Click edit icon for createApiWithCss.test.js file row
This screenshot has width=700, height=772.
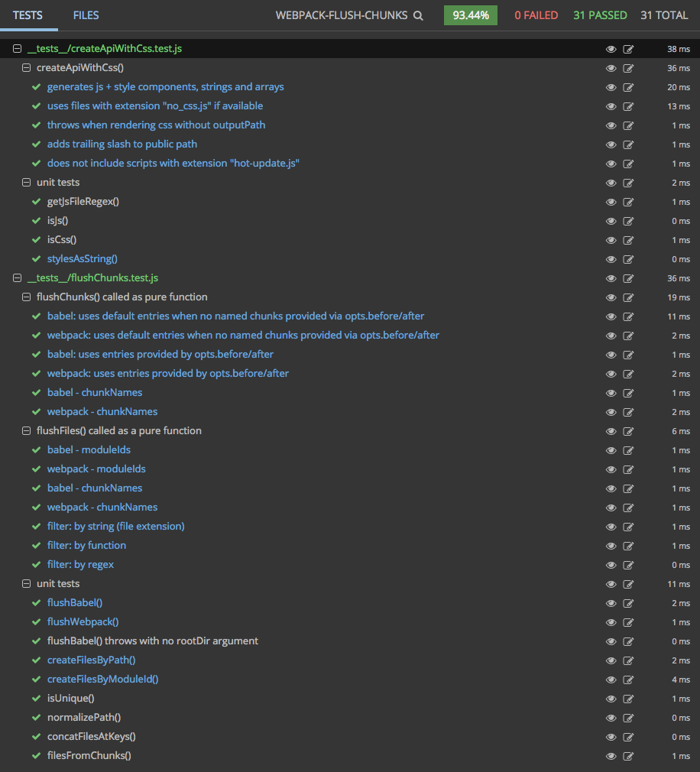628,49
